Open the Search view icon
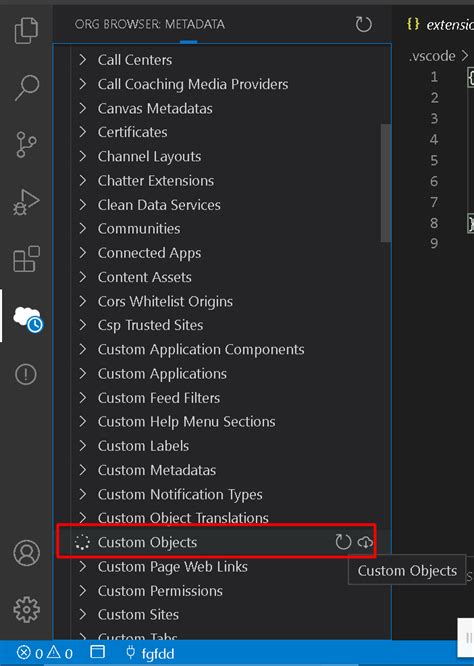 (x=26, y=87)
